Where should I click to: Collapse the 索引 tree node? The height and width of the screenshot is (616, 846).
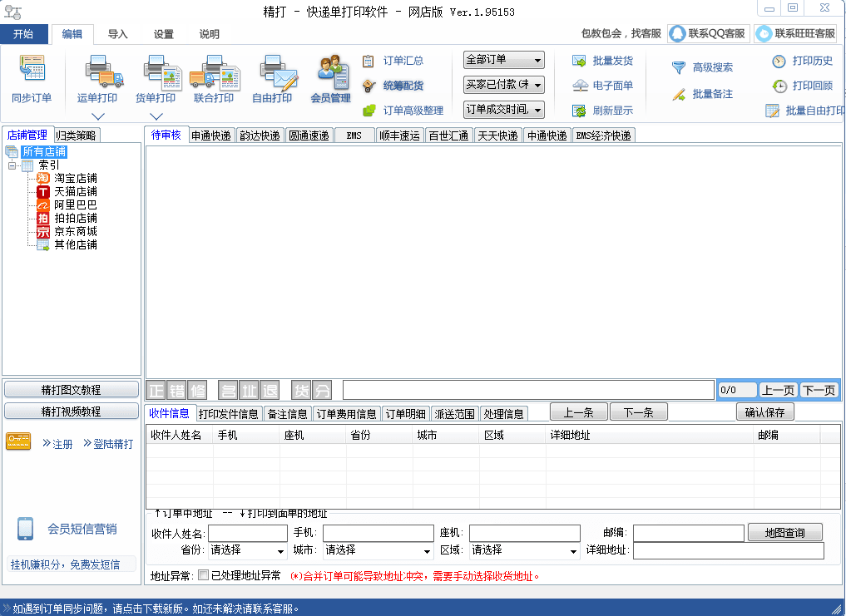12,165
